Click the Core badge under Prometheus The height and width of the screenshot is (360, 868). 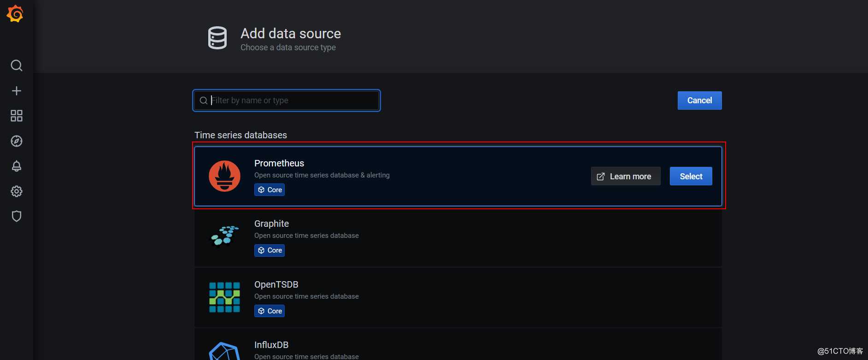point(270,190)
